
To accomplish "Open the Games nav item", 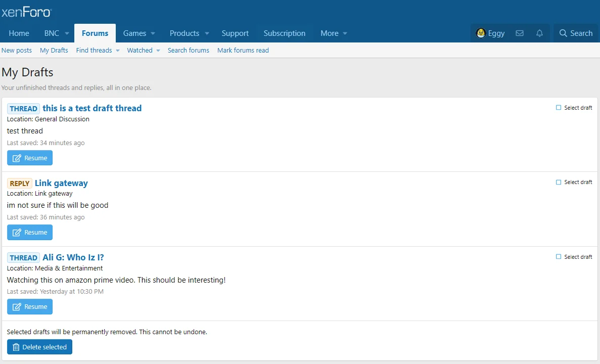I will pyautogui.click(x=134, y=33).
